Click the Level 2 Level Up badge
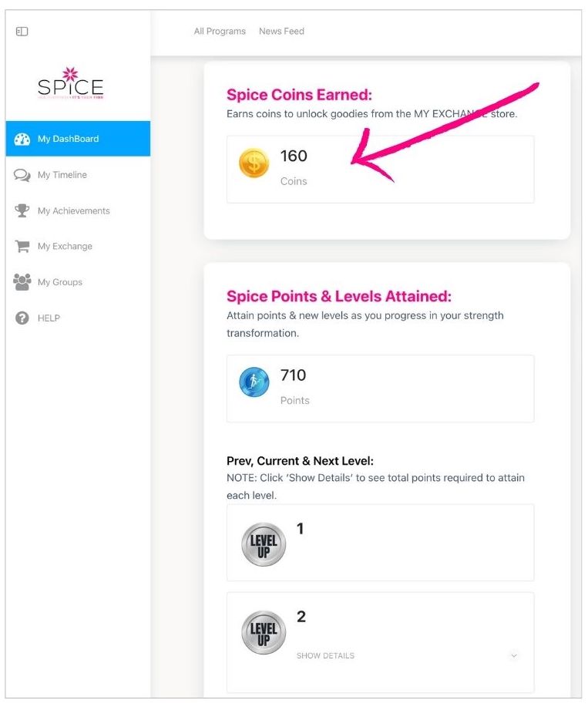Image resolution: width=588 pixels, height=710 pixels. [x=264, y=633]
